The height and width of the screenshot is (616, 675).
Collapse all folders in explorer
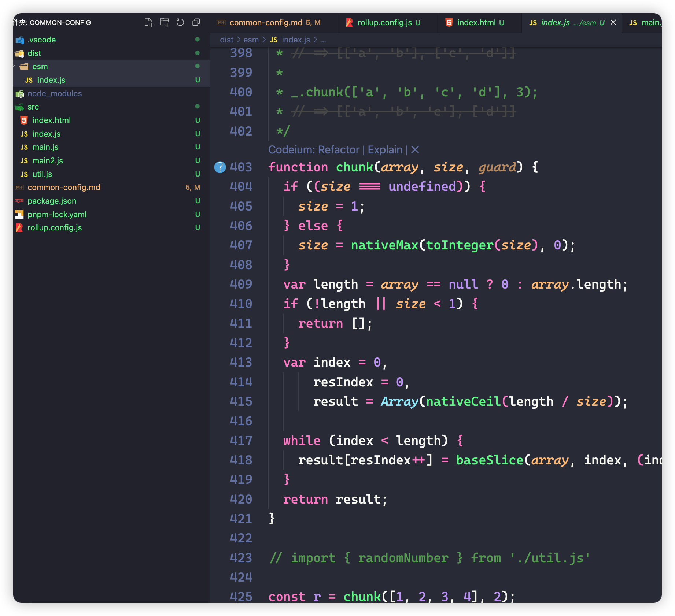(196, 22)
